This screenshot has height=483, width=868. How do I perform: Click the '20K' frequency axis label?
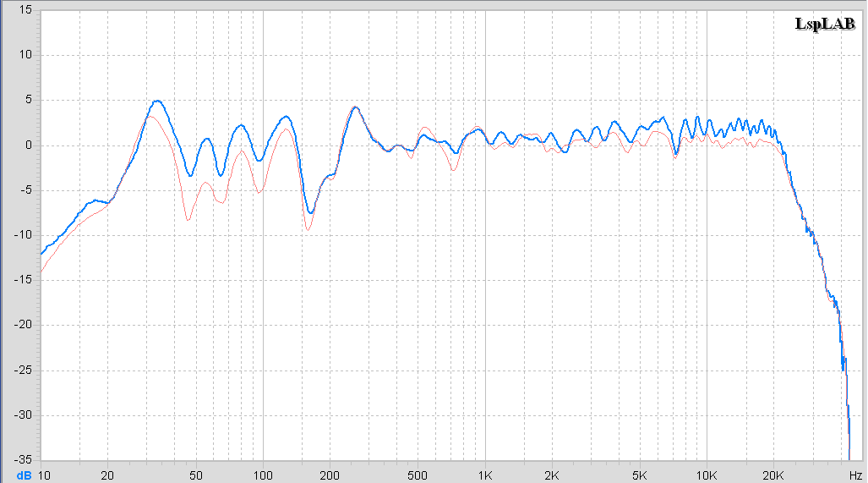click(773, 475)
